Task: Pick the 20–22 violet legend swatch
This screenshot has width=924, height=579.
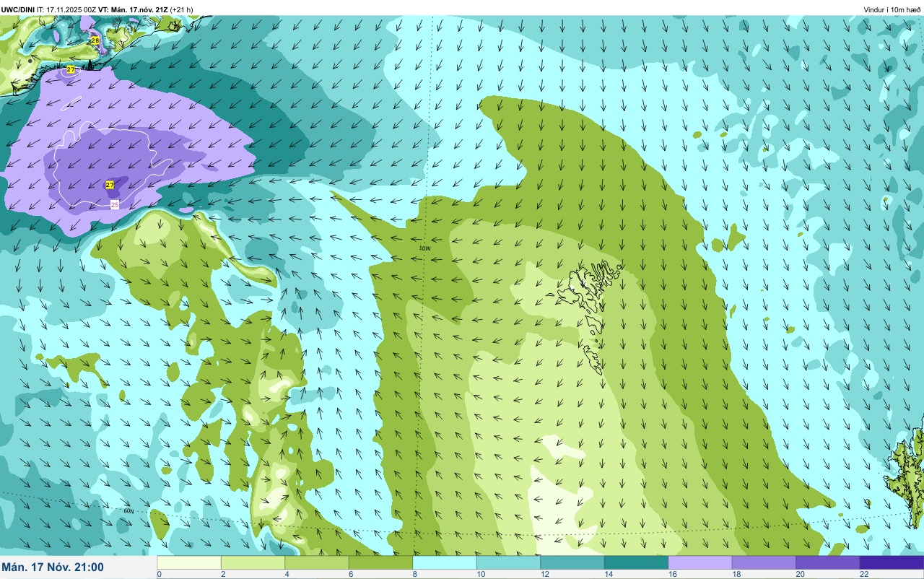Action: [x=828, y=562]
